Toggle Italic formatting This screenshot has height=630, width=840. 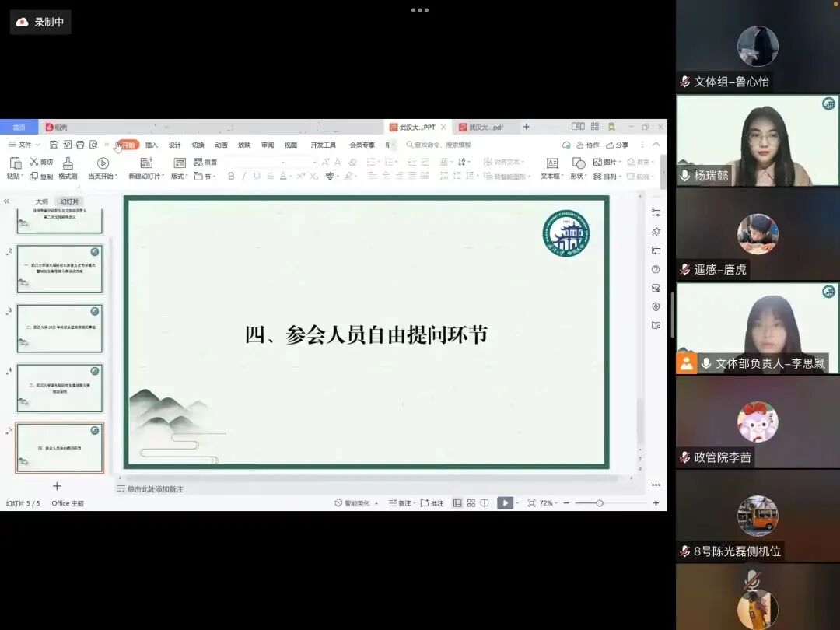point(244,177)
